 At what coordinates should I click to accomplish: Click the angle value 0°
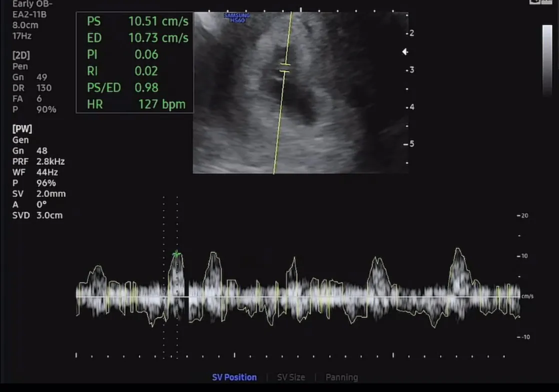point(41,204)
